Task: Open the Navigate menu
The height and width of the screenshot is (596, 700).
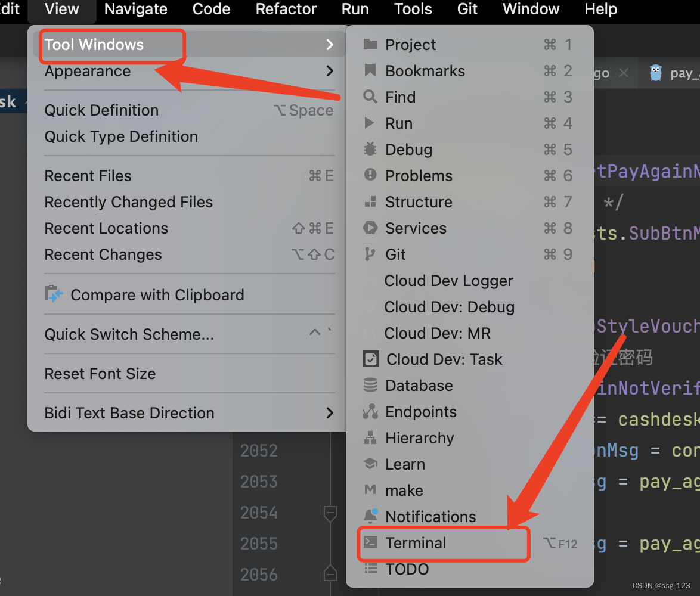Action: [136, 10]
